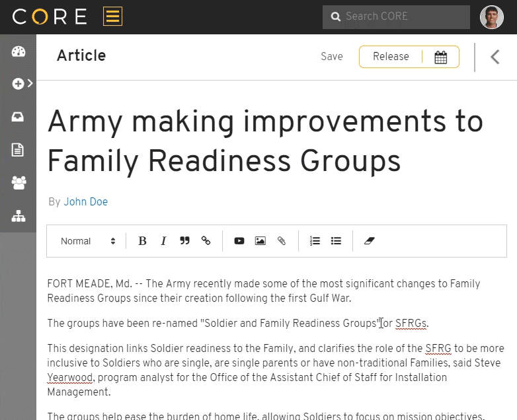Collapse the panel with the left chevron

click(x=495, y=57)
